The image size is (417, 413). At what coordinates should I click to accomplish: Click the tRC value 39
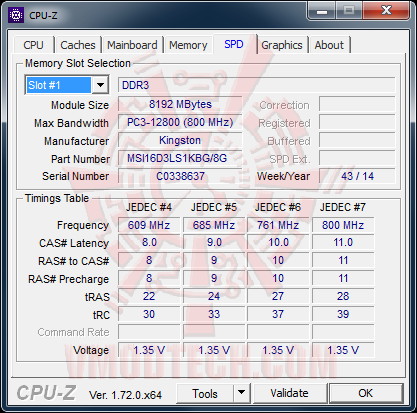click(343, 314)
